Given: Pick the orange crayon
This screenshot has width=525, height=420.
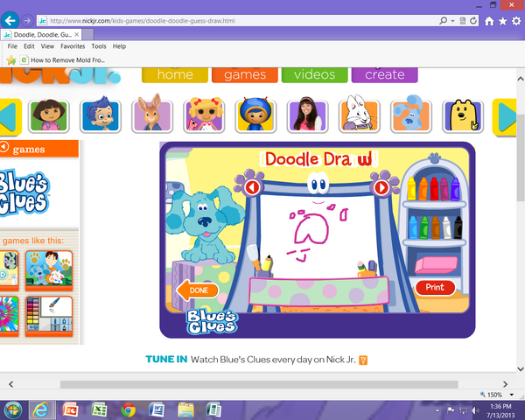Looking at the screenshot, I should pos(423,189).
